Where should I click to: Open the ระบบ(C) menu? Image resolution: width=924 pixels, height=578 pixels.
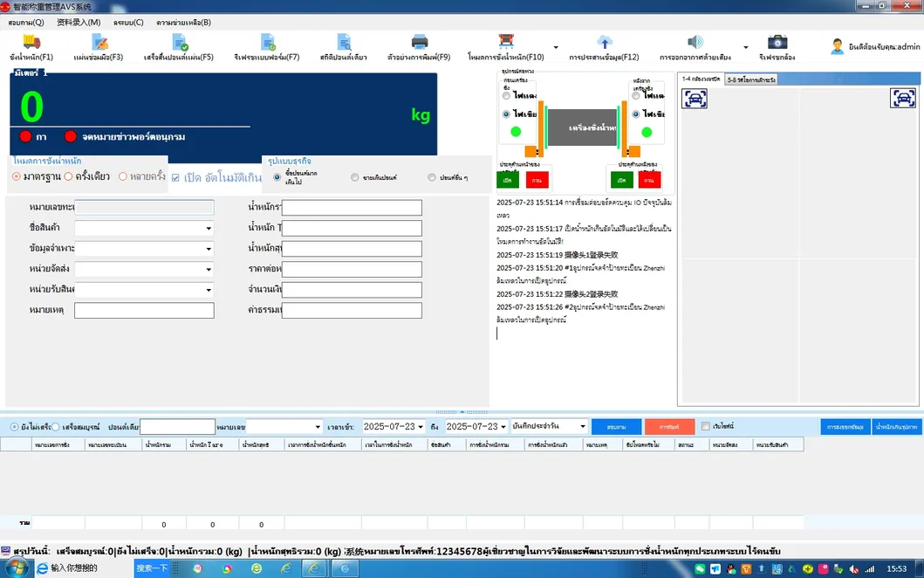pos(128,22)
